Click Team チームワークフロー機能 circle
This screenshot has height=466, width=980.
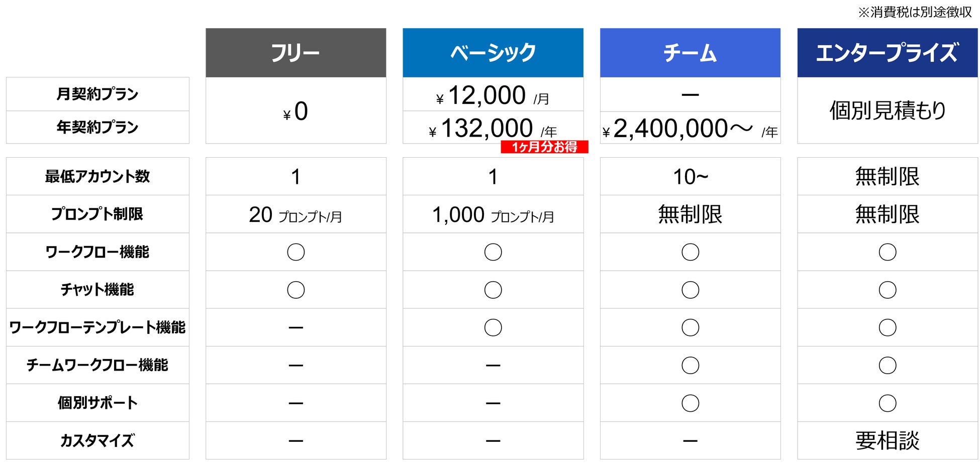(690, 365)
